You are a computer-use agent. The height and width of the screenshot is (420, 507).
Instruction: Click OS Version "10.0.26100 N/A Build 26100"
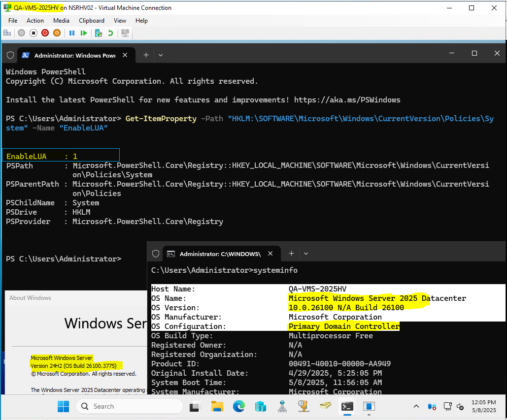coord(346,308)
